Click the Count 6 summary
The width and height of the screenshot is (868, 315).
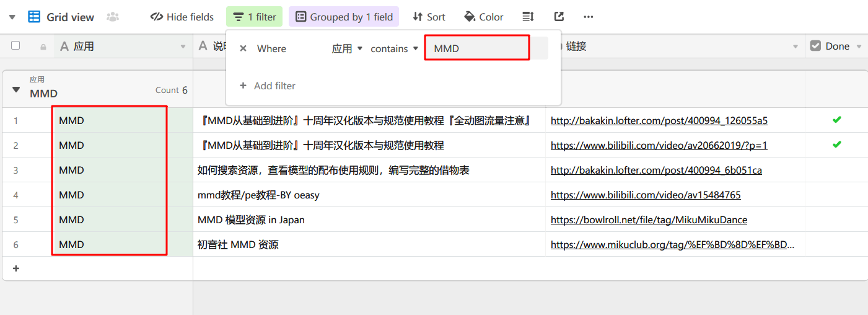click(x=172, y=90)
